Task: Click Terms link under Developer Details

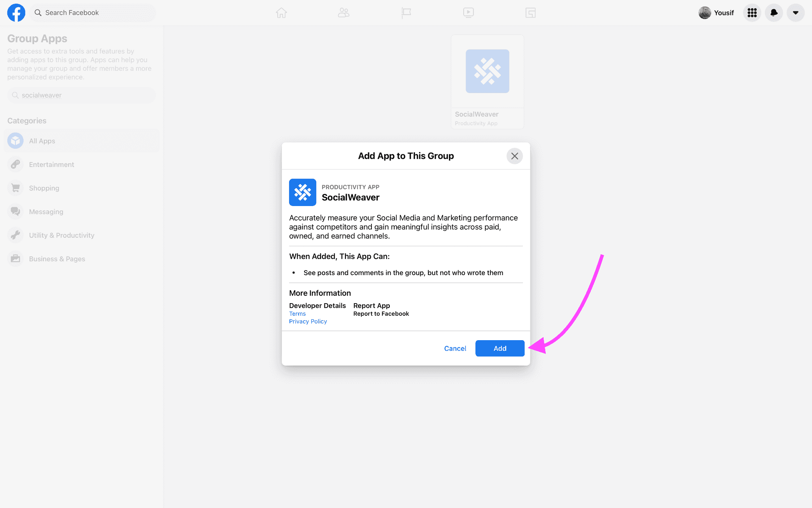Action: click(x=297, y=313)
